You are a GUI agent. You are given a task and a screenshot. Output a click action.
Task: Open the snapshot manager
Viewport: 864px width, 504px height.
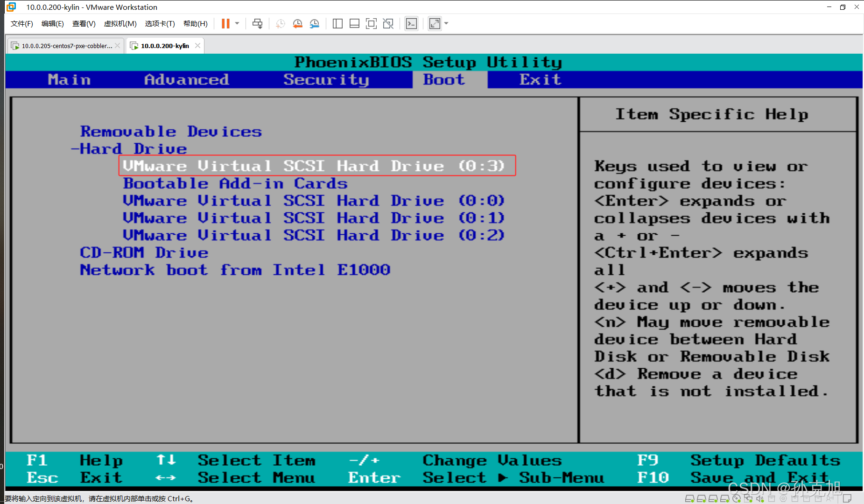[315, 23]
